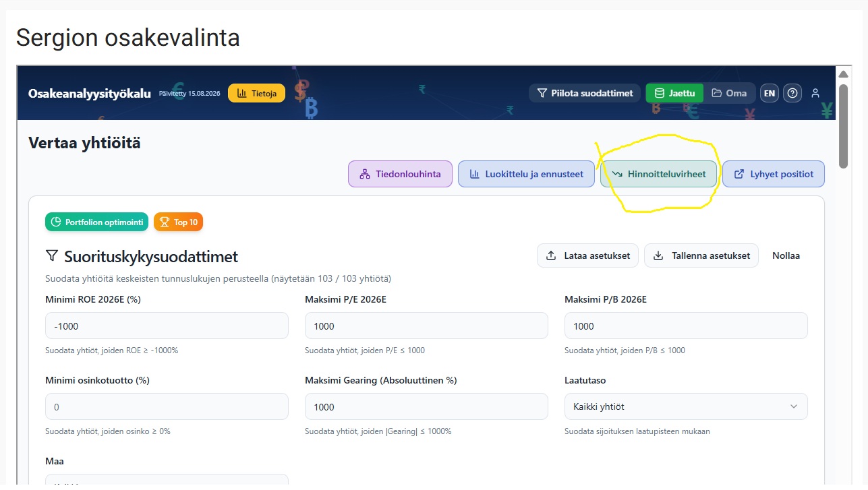The image size is (868, 490).
Task: Change language with EN button
Action: pyautogui.click(x=770, y=93)
